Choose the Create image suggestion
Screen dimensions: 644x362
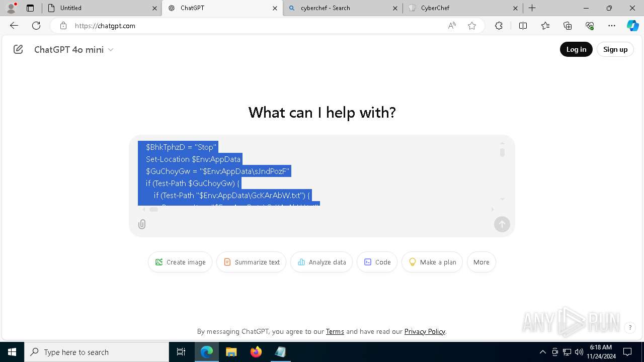tap(180, 262)
